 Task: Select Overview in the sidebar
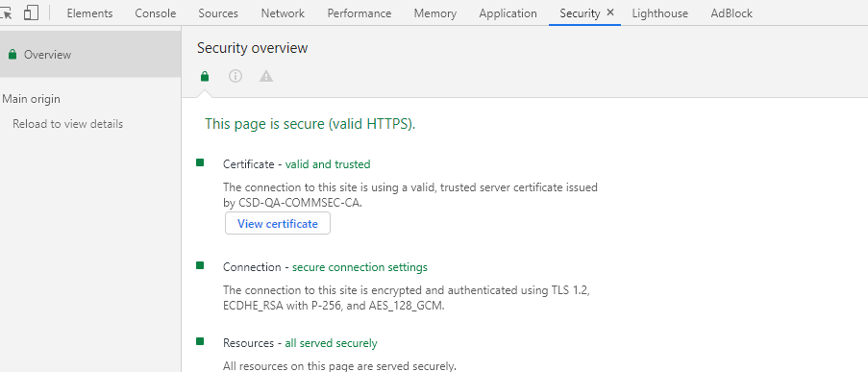point(90,54)
